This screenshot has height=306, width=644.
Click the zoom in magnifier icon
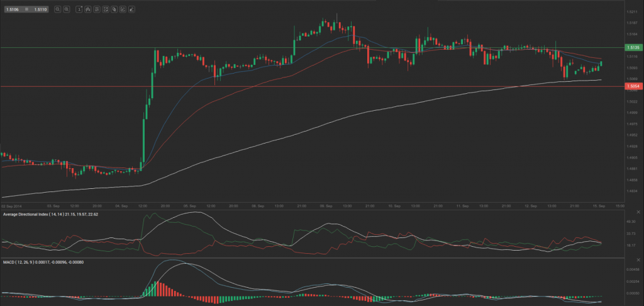click(66, 10)
